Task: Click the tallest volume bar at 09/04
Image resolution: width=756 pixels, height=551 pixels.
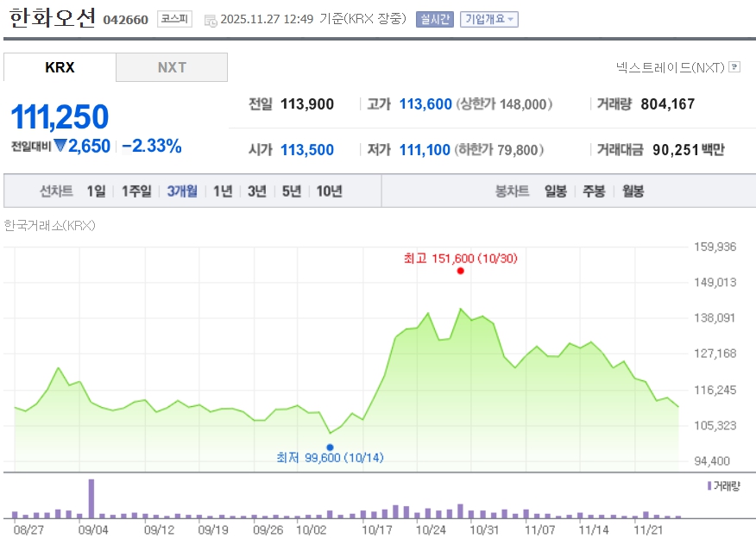Action: click(x=91, y=498)
